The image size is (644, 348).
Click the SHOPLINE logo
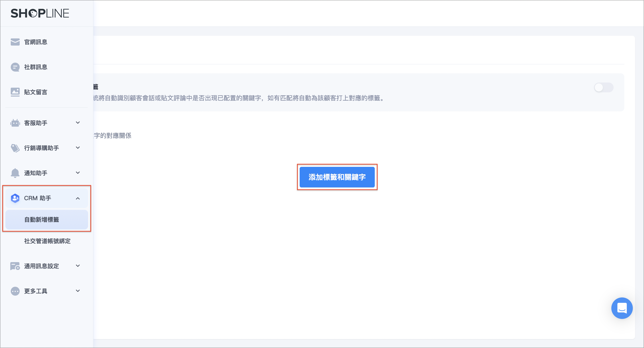(x=40, y=13)
